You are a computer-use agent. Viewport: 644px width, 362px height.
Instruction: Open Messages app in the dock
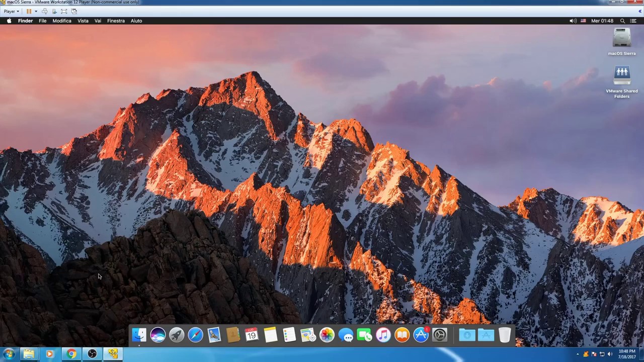click(x=346, y=335)
